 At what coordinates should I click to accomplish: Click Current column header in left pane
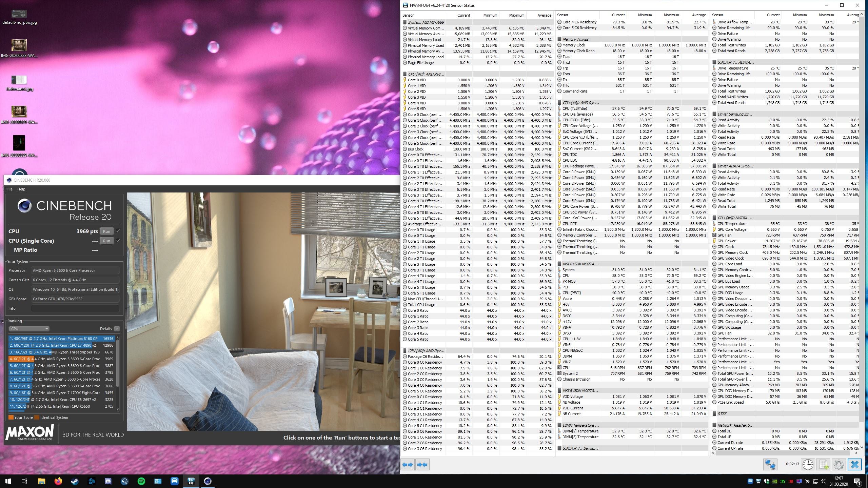coord(458,15)
